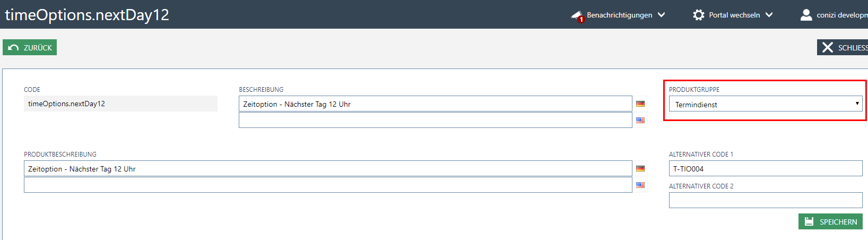Screen dimensions: 868x240
Task: Click US flag beside Produktbeschreibung field
Action: [x=640, y=185]
